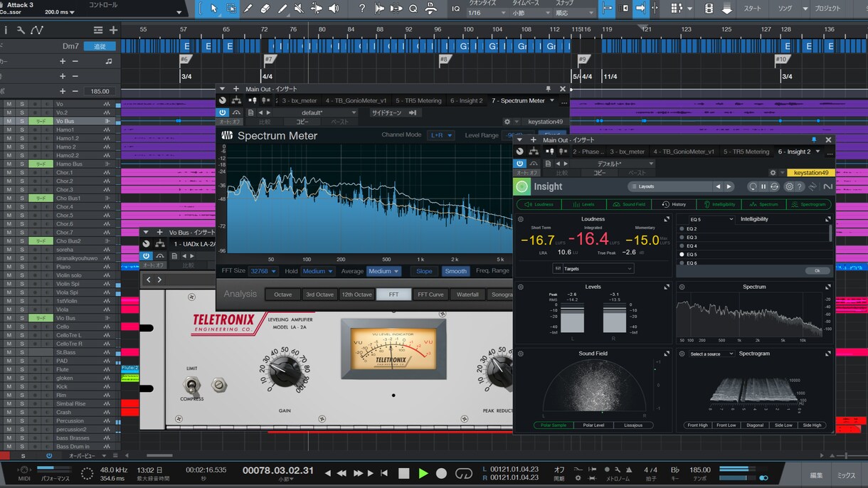The width and height of the screenshot is (868, 488).
Task: Click the Lissajous button in Sound Field
Action: [633, 425]
